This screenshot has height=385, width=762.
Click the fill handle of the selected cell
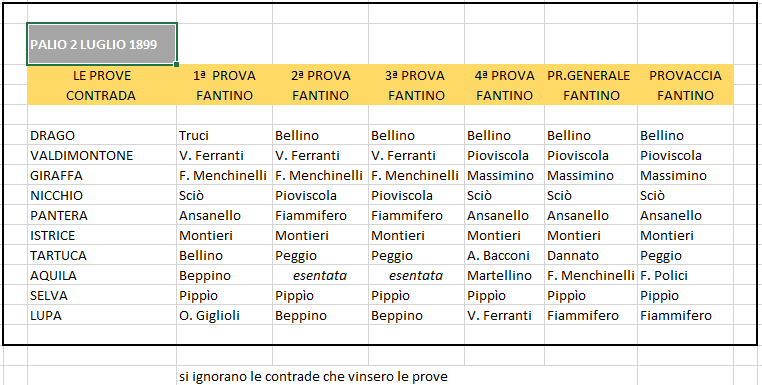pyautogui.click(x=176, y=64)
